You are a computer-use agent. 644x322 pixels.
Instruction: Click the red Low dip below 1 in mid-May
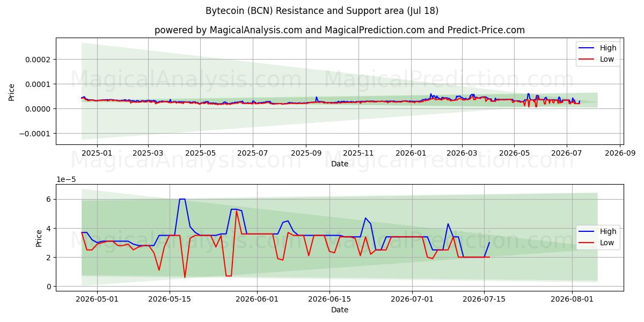point(185,277)
